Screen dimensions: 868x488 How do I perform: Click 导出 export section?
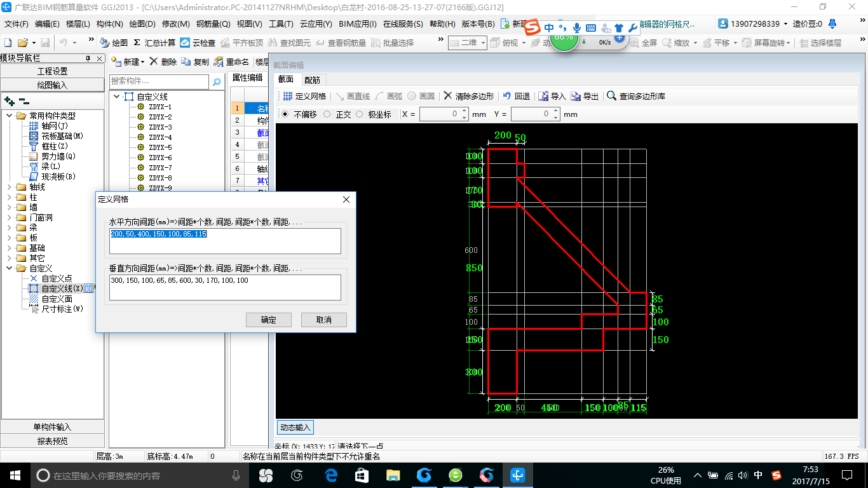click(x=585, y=96)
